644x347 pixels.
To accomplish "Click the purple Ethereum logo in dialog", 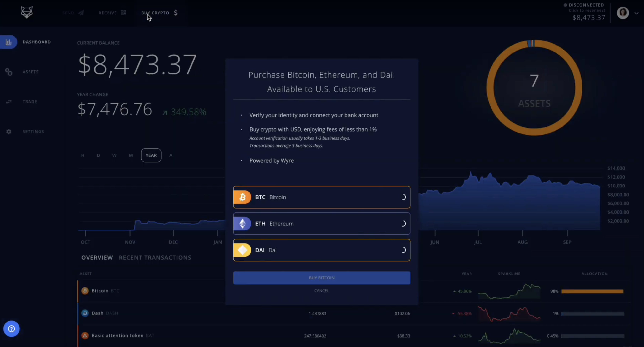I will click(x=242, y=224).
